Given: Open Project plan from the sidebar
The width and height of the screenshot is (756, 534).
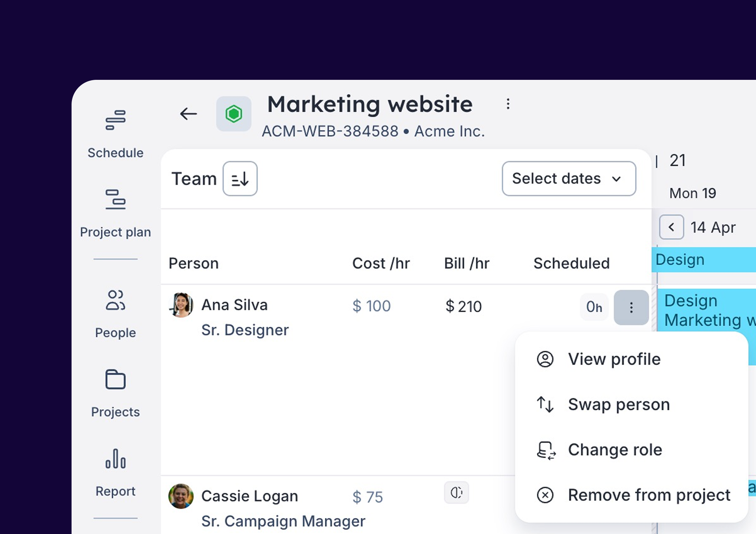Looking at the screenshot, I should point(115,212).
